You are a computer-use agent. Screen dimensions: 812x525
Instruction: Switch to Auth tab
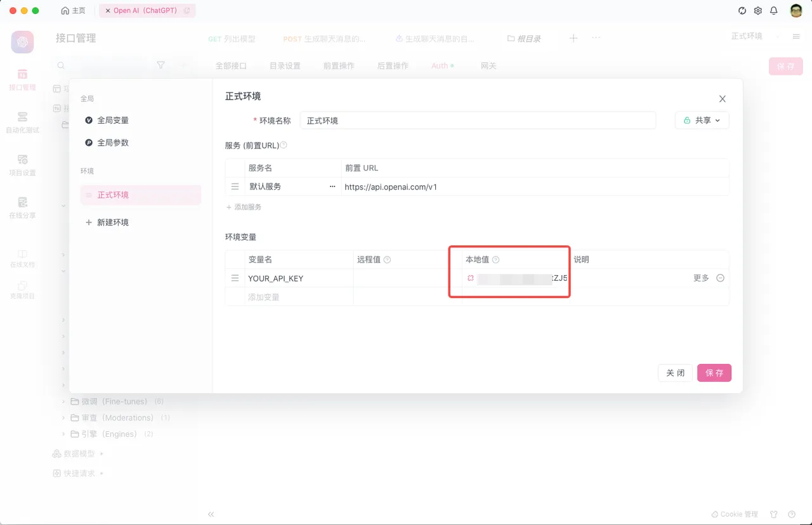point(442,65)
